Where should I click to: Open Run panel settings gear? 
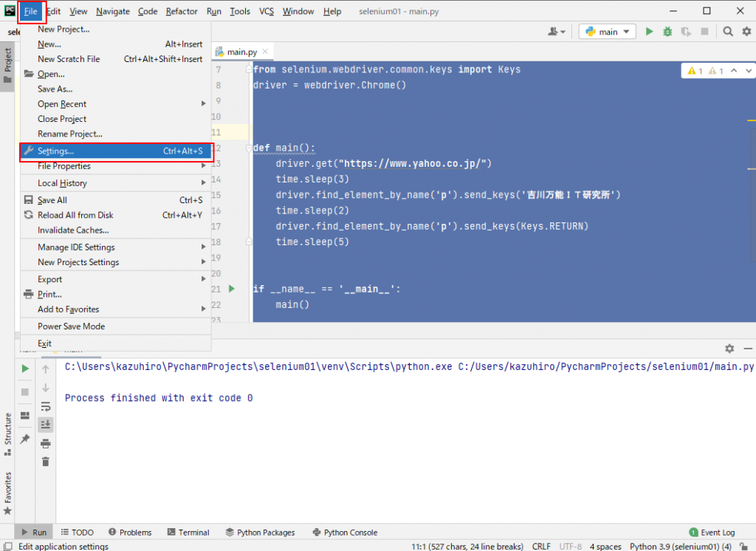click(729, 349)
